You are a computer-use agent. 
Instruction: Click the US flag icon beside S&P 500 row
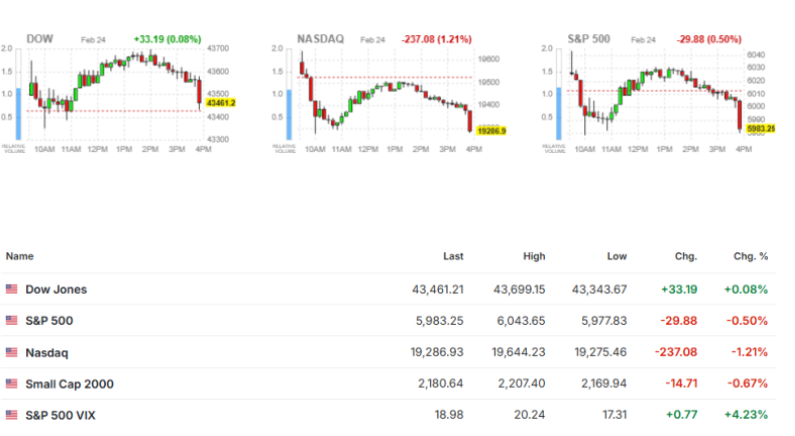pyautogui.click(x=11, y=320)
